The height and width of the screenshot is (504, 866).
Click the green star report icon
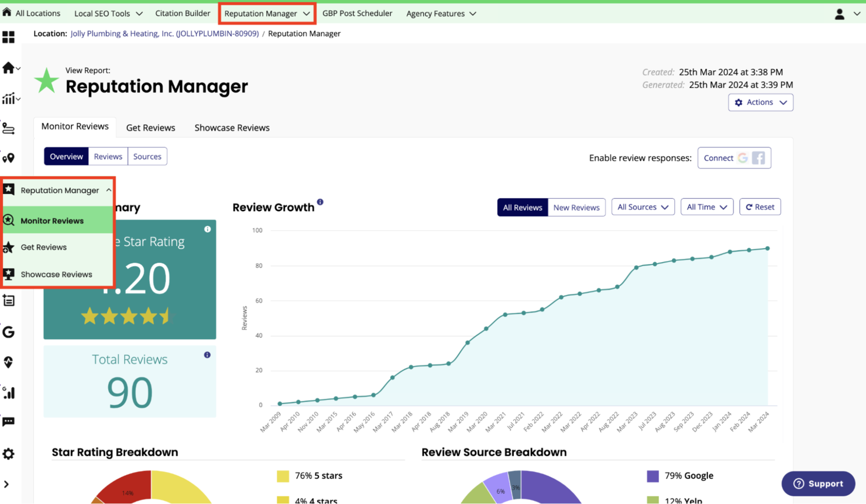[46, 81]
